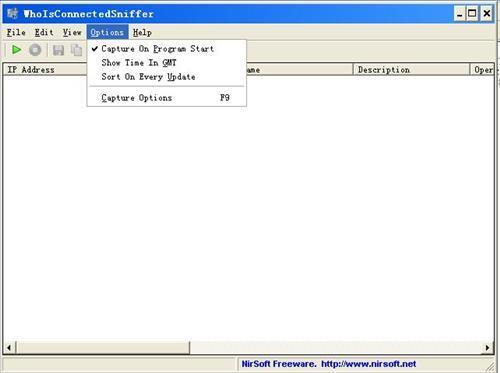This screenshot has width=500, height=373.
Task: Open Capture Options dialog entry
Action: [167, 98]
